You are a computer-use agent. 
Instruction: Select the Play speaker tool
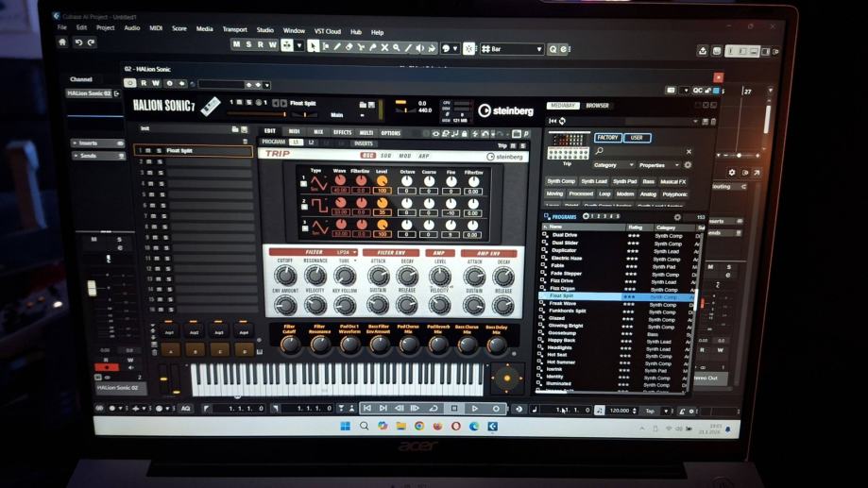tap(419, 48)
